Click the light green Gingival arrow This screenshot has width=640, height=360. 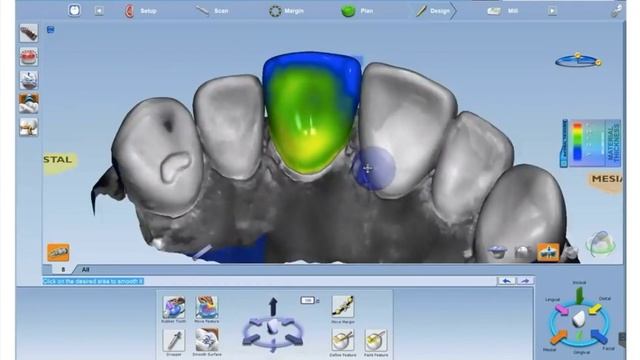point(579,336)
